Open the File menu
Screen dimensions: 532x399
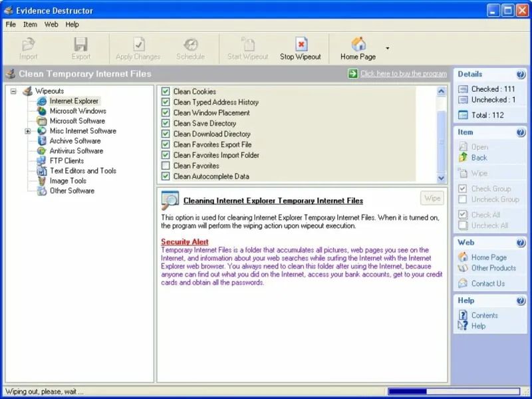point(11,25)
